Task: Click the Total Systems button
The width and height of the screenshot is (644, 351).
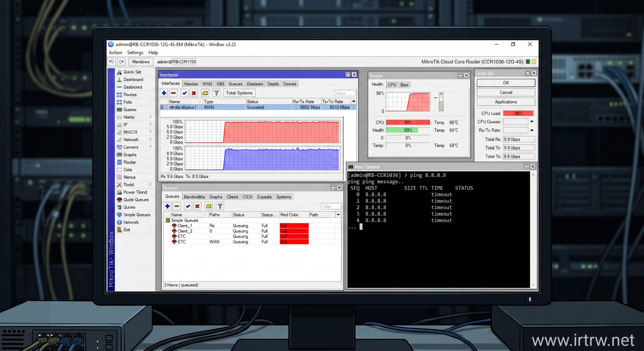Action: click(x=239, y=93)
